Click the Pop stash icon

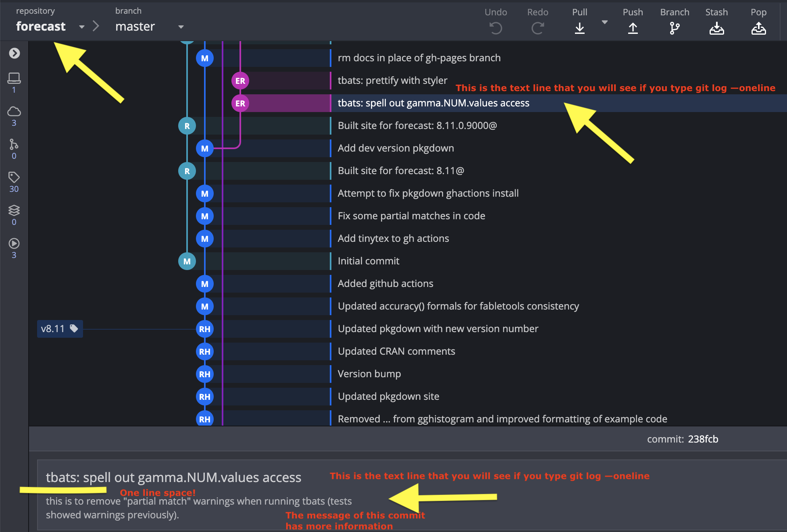click(x=758, y=28)
